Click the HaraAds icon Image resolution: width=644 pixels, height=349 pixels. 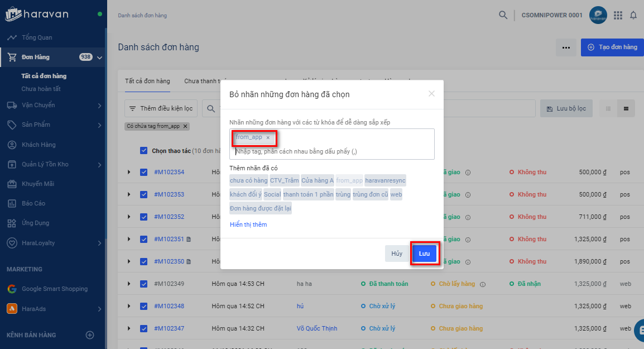[x=12, y=309]
